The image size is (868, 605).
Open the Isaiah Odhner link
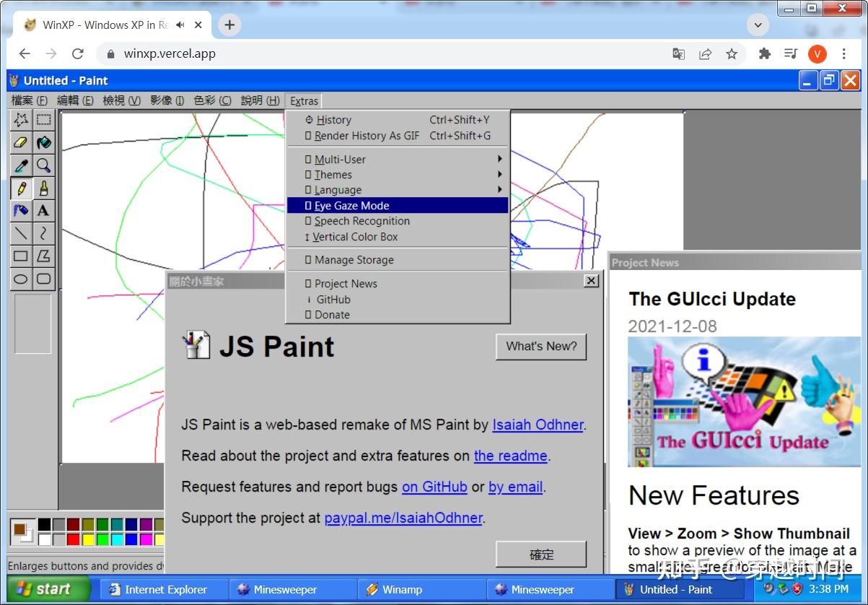coord(538,425)
